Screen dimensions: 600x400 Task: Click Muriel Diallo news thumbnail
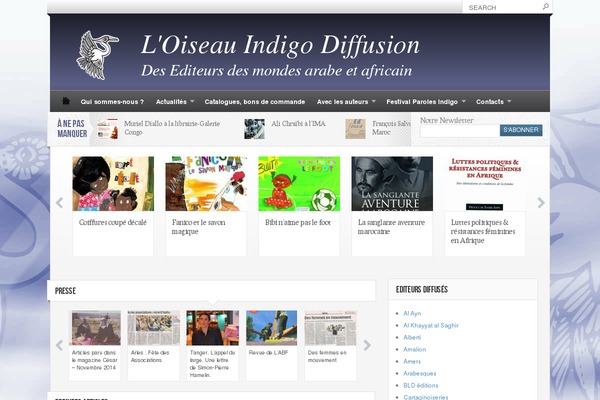(x=108, y=129)
